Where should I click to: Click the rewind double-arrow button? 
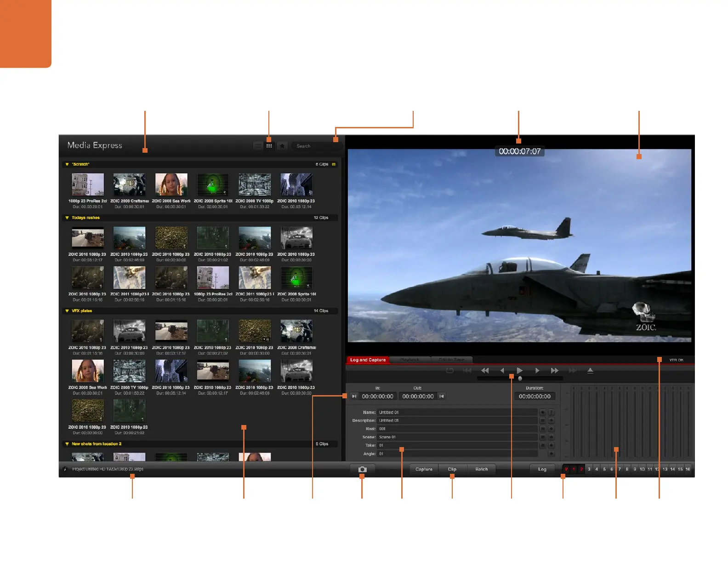pyautogui.click(x=485, y=371)
